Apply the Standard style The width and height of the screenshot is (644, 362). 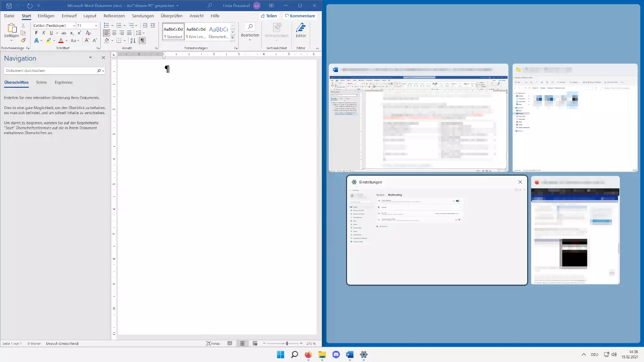[173, 32]
